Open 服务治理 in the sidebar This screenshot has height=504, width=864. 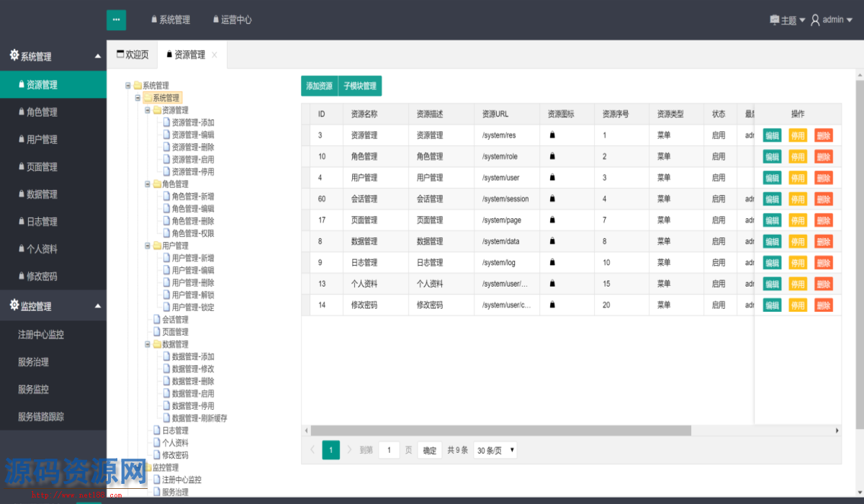point(53,361)
